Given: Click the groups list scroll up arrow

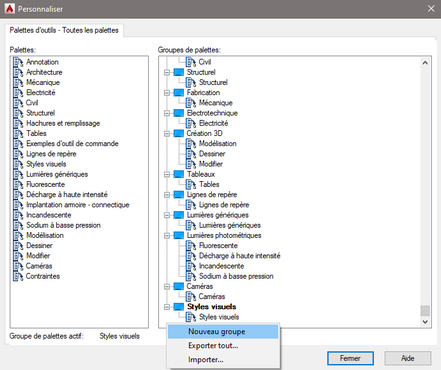Looking at the screenshot, I should 425,63.
